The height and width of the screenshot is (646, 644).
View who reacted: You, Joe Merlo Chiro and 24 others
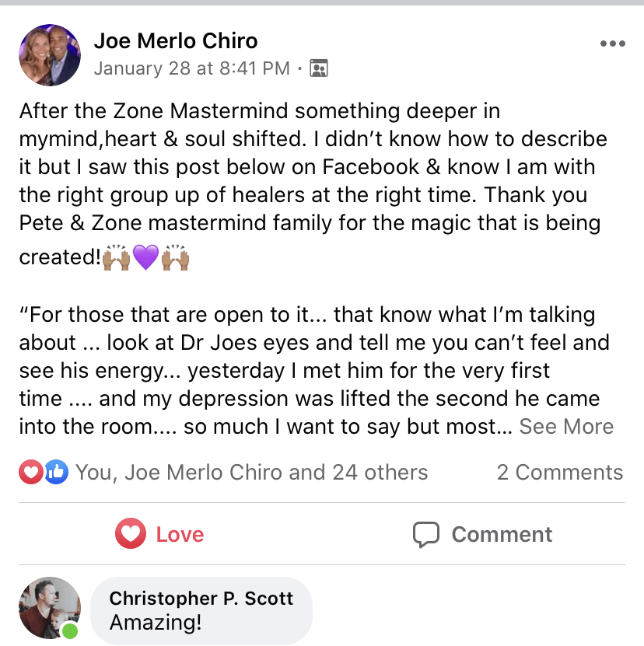click(x=251, y=472)
